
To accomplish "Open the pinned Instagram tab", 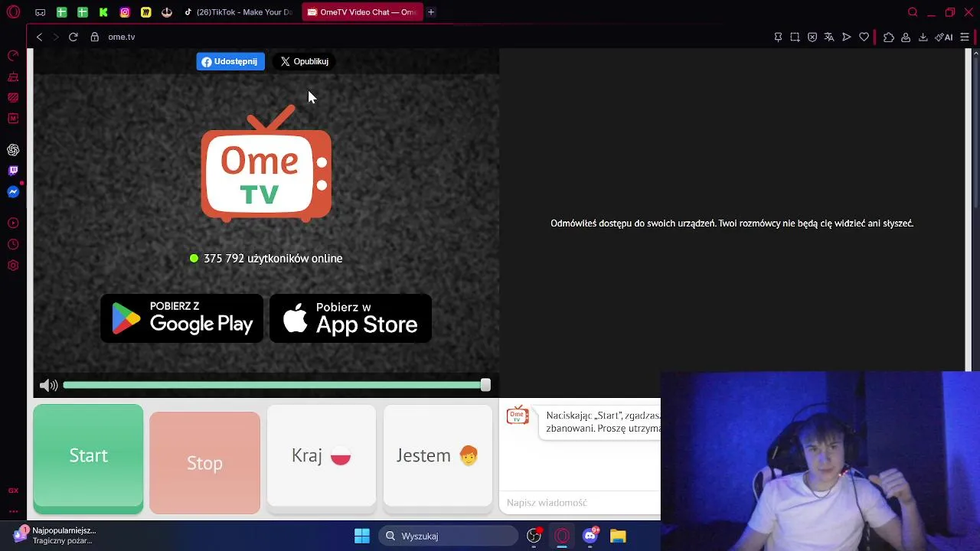I will [x=125, y=12].
